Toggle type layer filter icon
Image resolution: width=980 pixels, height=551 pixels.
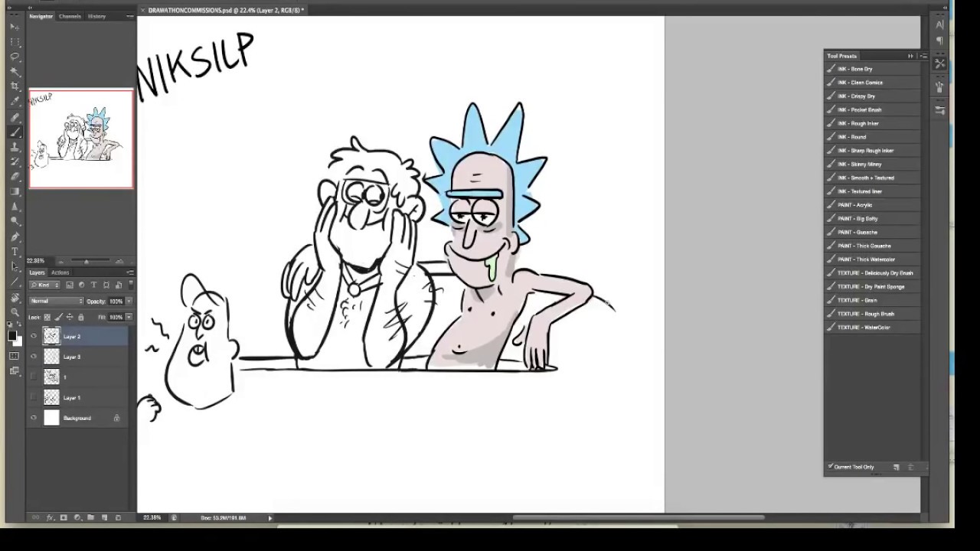94,285
